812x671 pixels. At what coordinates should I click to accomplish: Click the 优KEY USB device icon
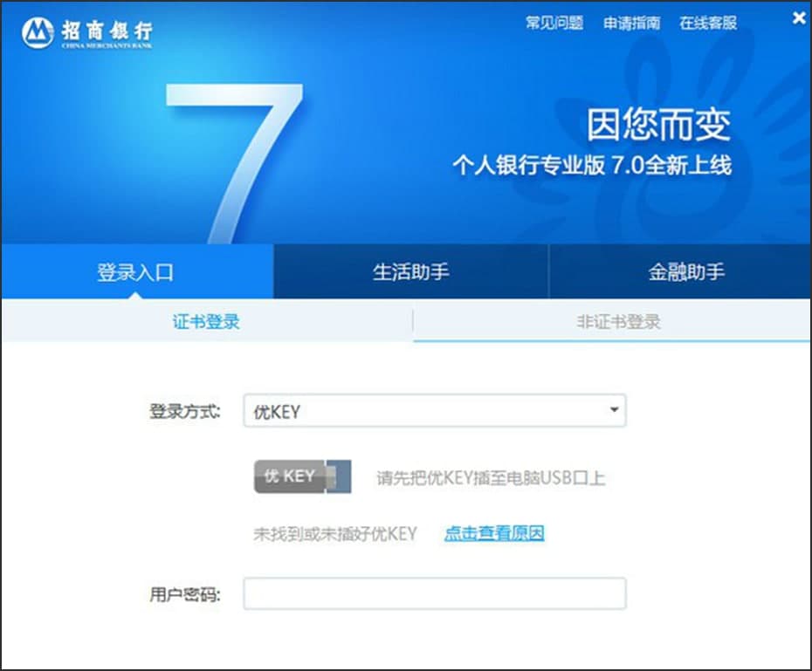pyautogui.click(x=302, y=476)
